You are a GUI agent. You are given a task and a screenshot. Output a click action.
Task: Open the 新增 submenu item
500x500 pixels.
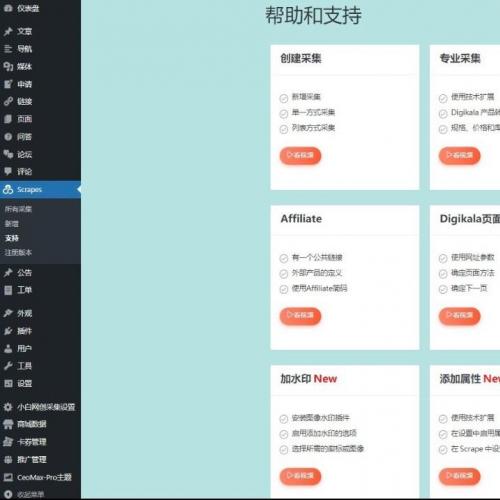point(12,224)
